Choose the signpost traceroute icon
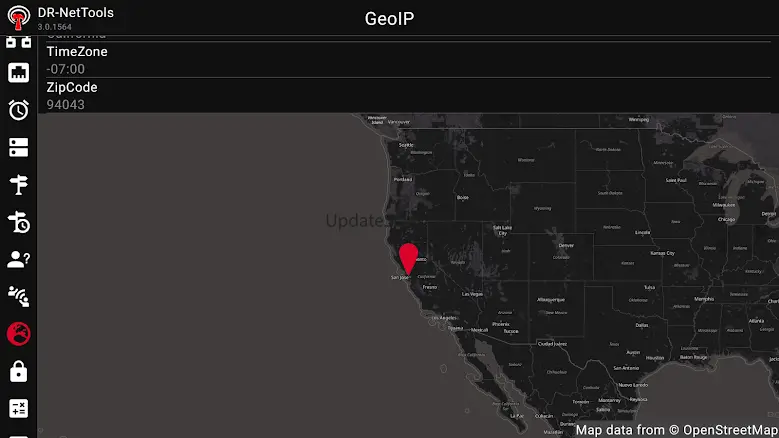The height and width of the screenshot is (438, 779). point(18,185)
